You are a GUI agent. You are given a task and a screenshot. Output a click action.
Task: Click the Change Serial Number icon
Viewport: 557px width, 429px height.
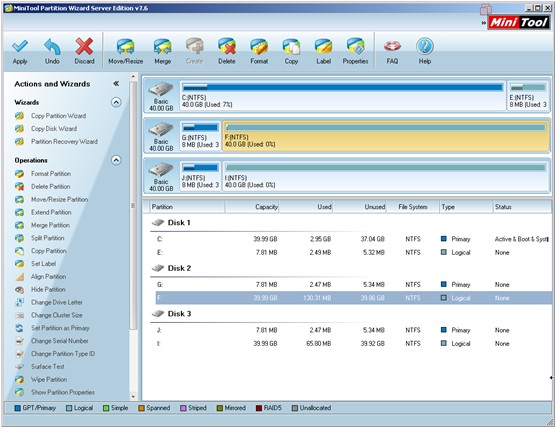pyautogui.click(x=20, y=341)
